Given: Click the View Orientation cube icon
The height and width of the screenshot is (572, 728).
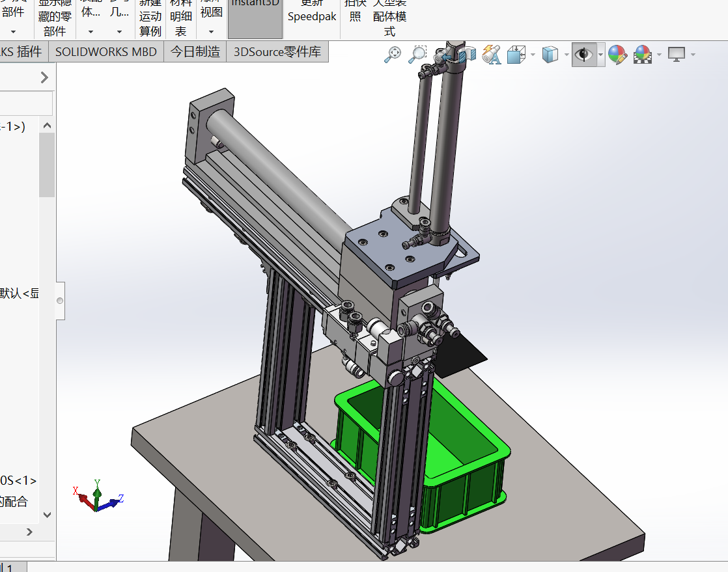Looking at the screenshot, I should (516, 54).
